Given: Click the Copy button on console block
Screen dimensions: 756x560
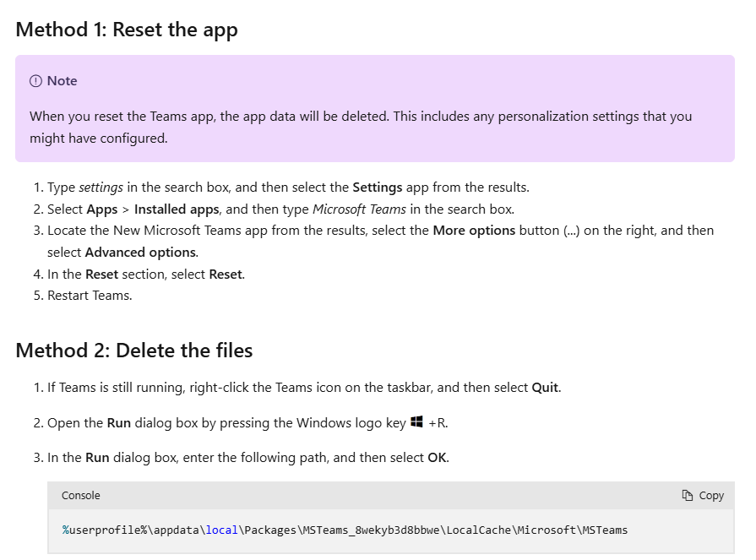Looking at the screenshot, I should [703, 496].
